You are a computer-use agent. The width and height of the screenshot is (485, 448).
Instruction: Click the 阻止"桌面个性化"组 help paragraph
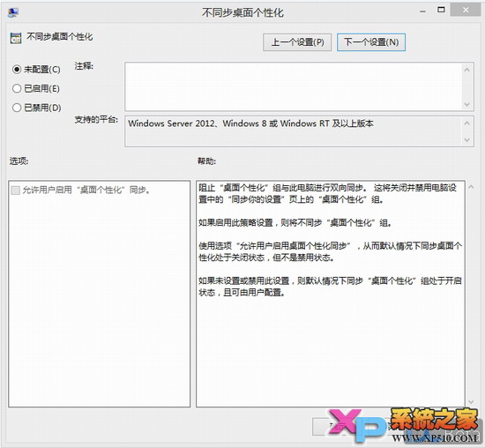(x=327, y=194)
